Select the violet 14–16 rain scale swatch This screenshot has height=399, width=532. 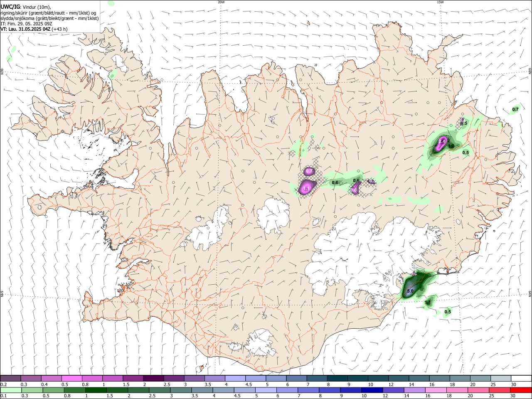pos(414,390)
